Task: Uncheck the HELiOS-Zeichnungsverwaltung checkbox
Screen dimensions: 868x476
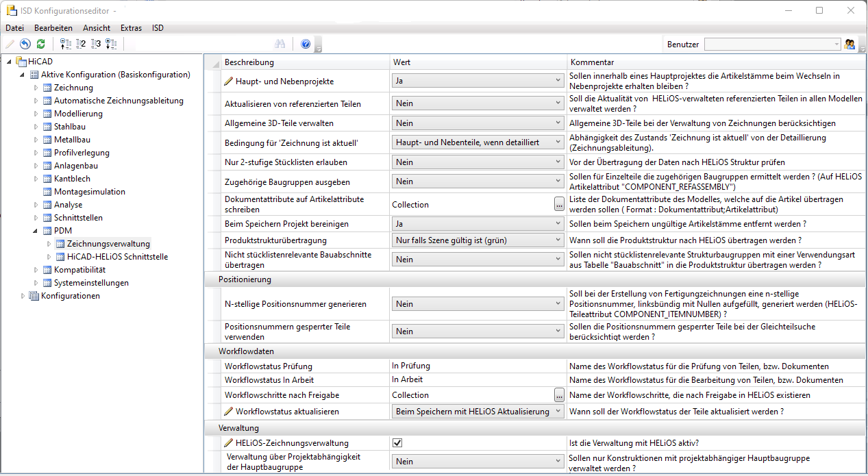Action: 397,443
